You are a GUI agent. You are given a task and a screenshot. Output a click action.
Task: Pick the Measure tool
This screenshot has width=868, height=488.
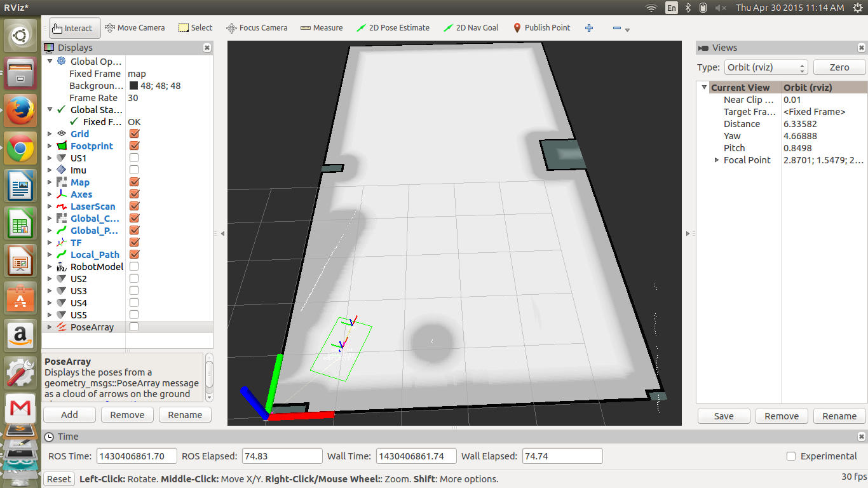coord(322,28)
